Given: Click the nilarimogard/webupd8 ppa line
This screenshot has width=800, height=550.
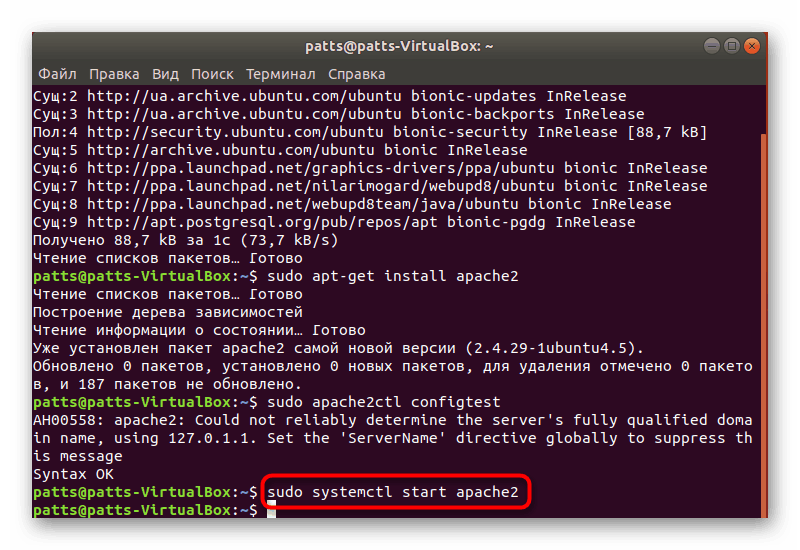Looking at the screenshot, I should 370,186.
